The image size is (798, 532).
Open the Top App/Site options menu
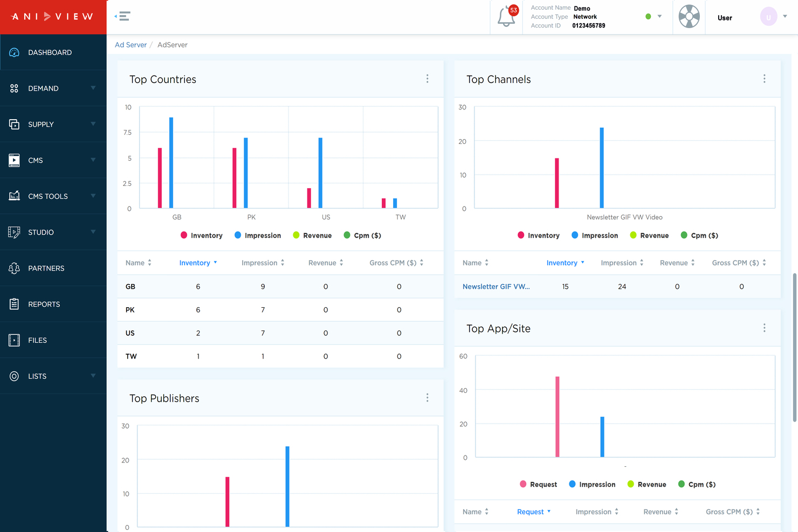[x=764, y=327]
